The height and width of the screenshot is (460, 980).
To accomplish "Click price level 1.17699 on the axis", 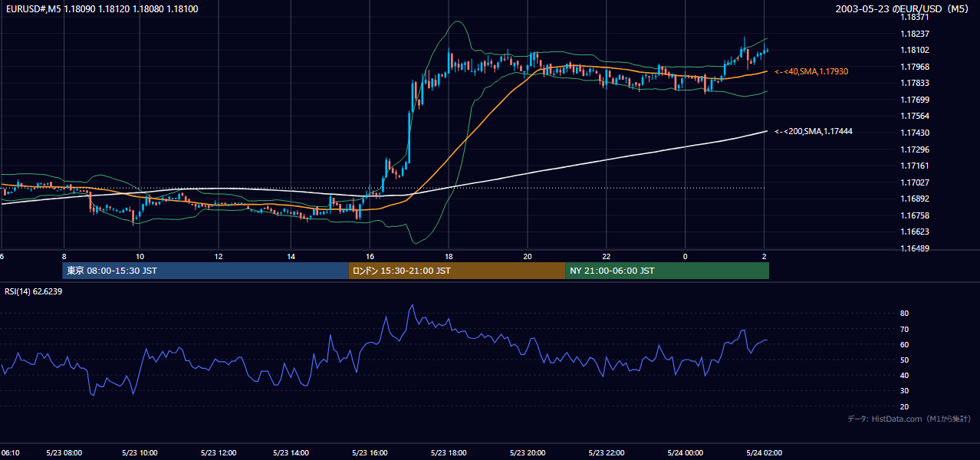I will [916, 100].
